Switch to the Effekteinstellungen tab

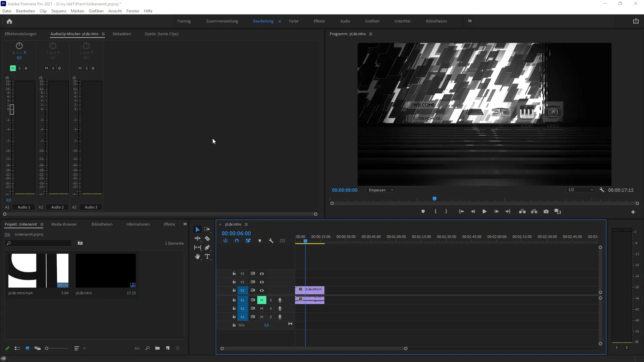coord(20,34)
